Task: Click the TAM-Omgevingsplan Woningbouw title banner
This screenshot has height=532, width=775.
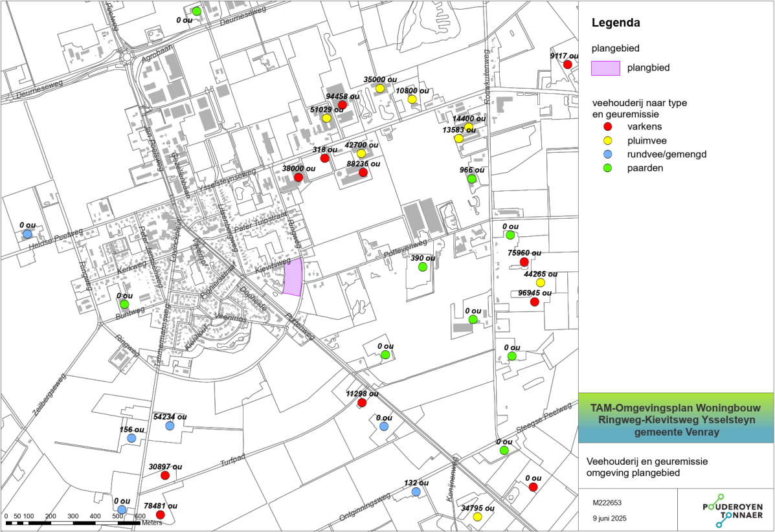Action: click(x=676, y=418)
